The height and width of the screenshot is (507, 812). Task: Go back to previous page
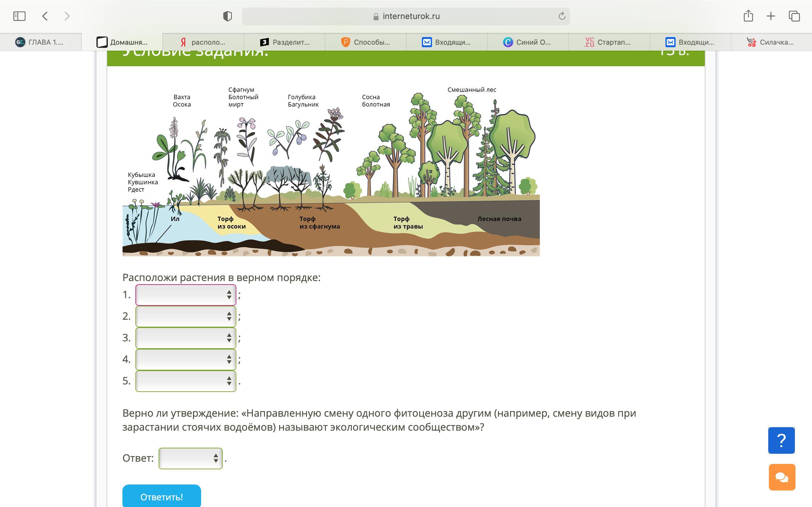click(45, 16)
